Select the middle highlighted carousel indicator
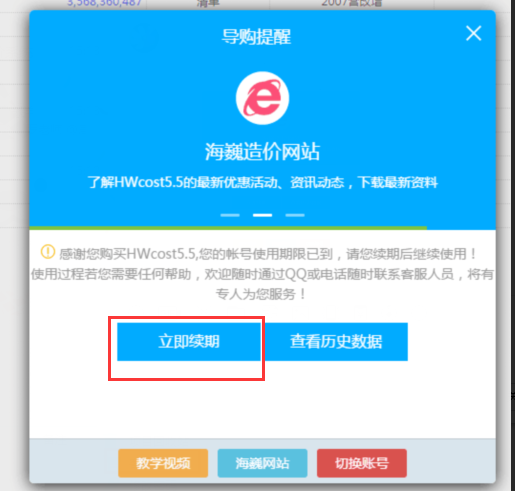The width and height of the screenshot is (515, 491). point(262,215)
